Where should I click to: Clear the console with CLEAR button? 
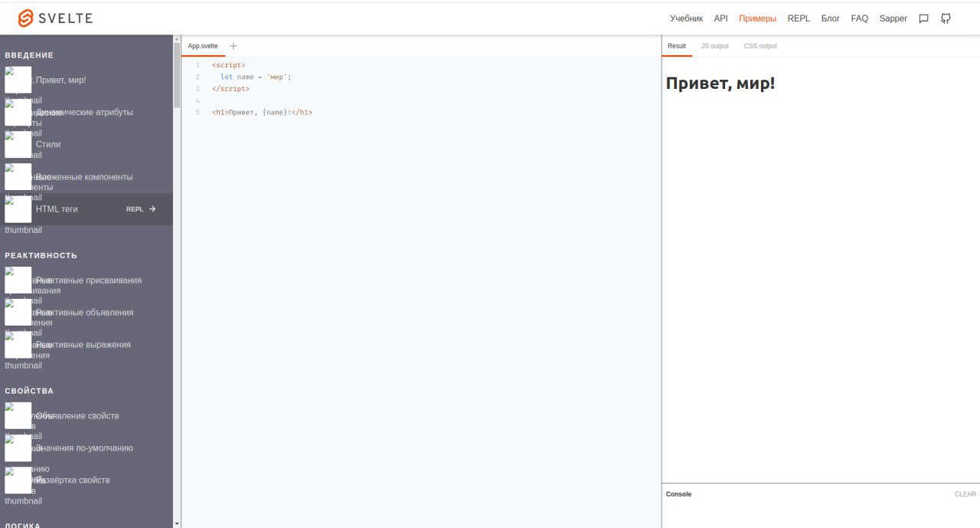point(965,494)
